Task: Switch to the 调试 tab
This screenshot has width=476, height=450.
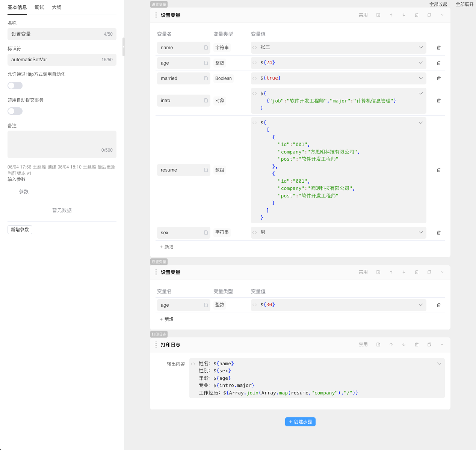Action: pos(39,8)
